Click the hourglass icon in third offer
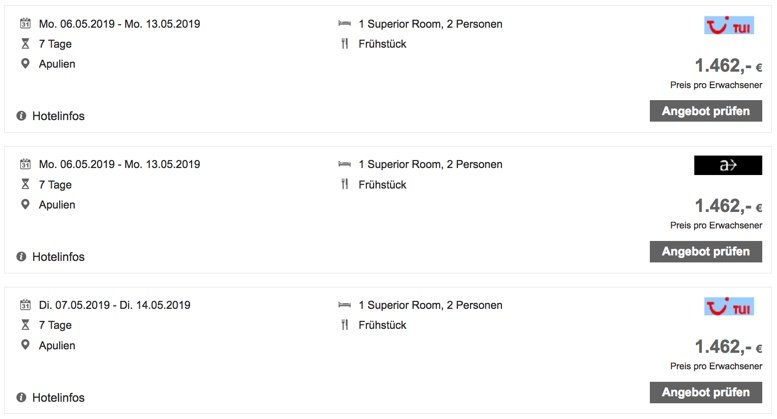This screenshot has height=419, width=777. [x=25, y=325]
